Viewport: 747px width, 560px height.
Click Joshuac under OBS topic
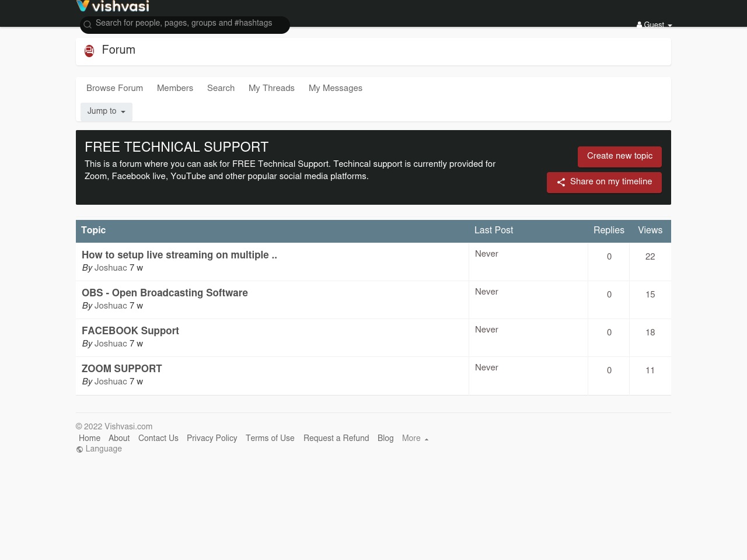[111, 306]
